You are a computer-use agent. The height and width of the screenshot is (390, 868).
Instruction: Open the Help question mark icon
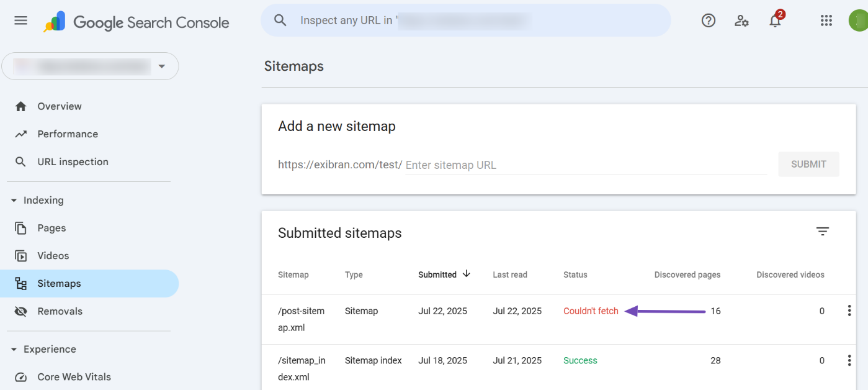tap(709, 20)
